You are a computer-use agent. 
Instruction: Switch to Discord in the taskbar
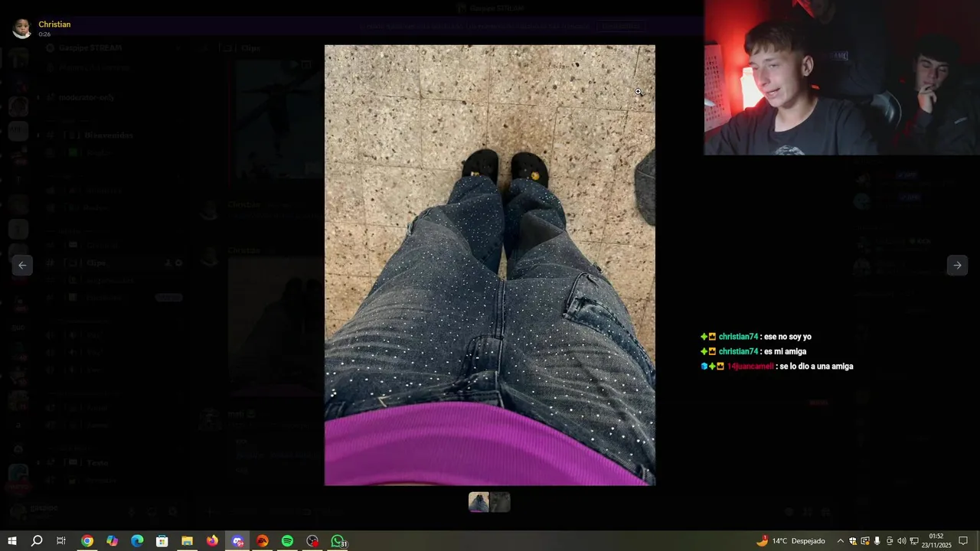(x=237, y=541)
